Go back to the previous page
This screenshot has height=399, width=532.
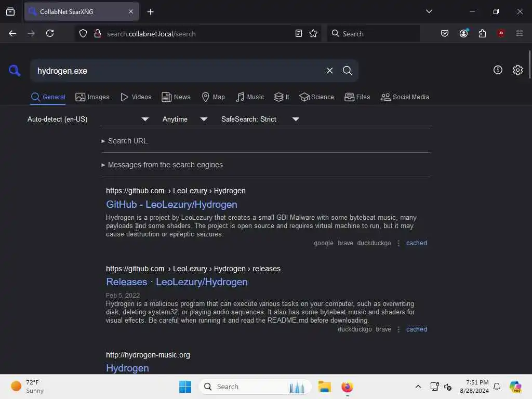pyautogui.click(x=12, y=34)
